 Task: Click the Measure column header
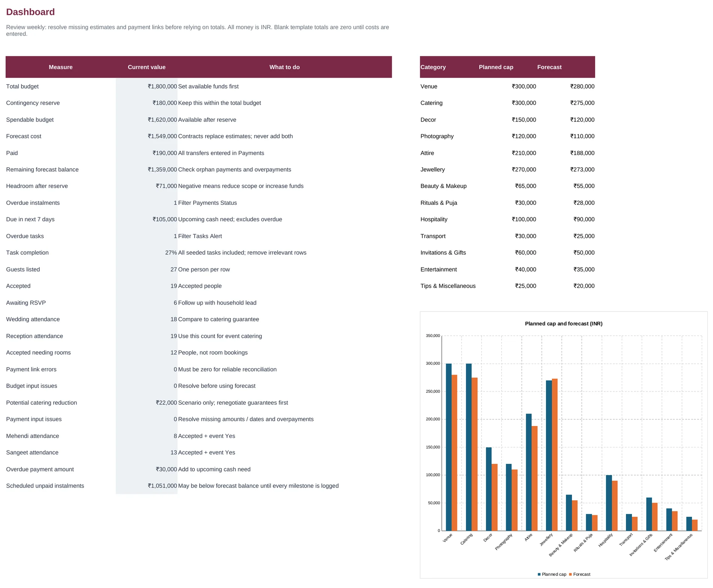click(61, 67)
